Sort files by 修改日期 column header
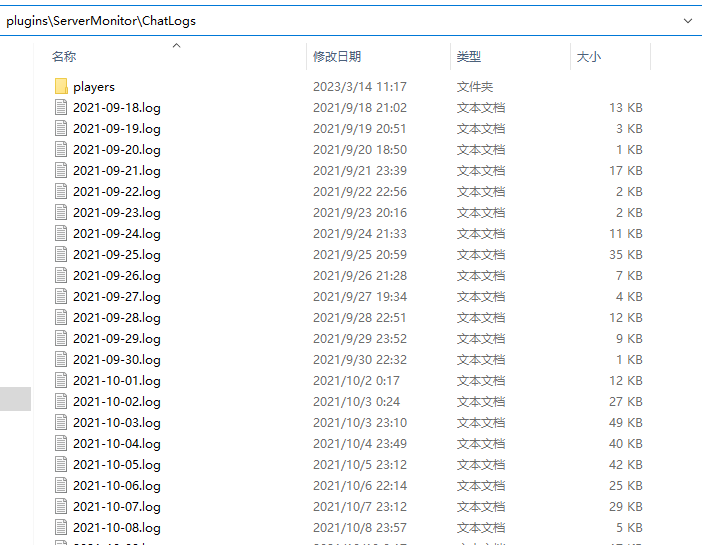Viewport: 702px width, 545px height. pyautogui.click(x=337, y=57)
